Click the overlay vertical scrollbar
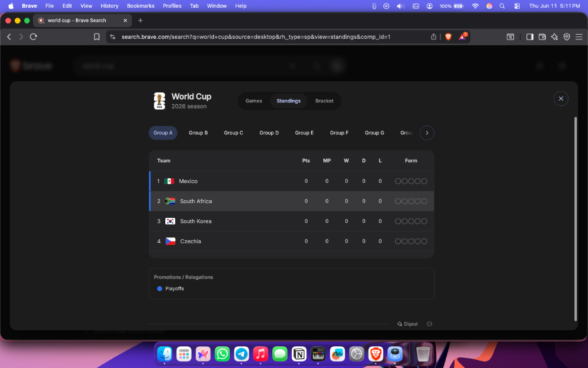Viewport: 588px width, 368px height. [576, 219]
